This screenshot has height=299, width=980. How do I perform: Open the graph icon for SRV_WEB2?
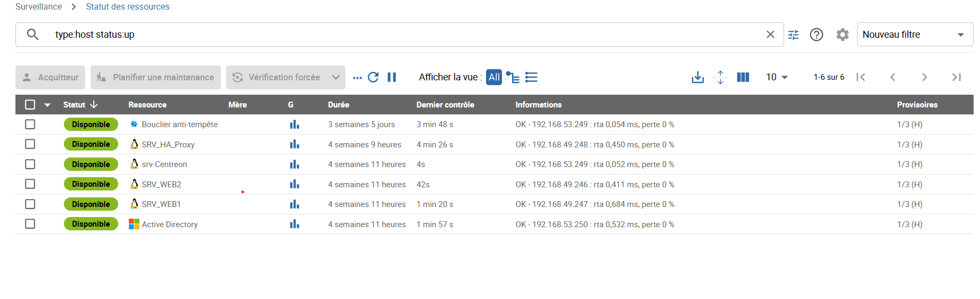[294, 184]
